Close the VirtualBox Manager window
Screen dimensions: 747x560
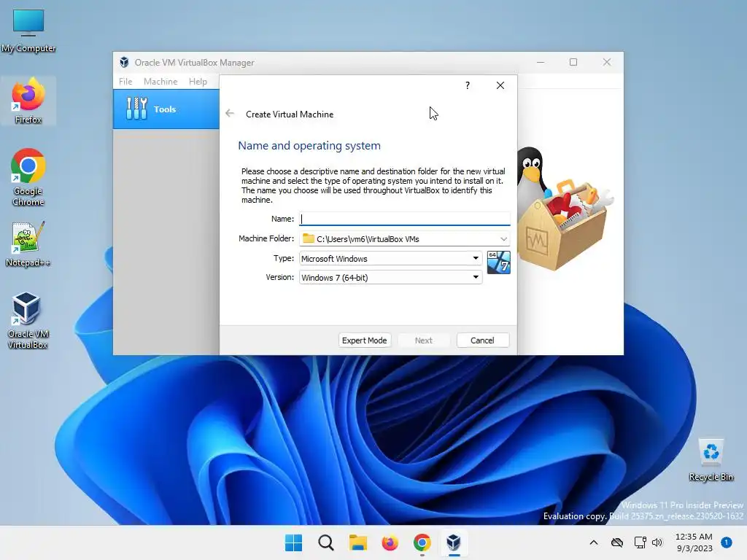[x=606, y=63]
